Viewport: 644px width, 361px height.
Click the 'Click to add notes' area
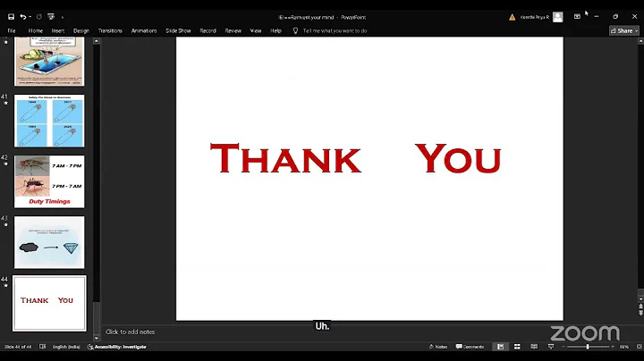click(x=131, y=332)
